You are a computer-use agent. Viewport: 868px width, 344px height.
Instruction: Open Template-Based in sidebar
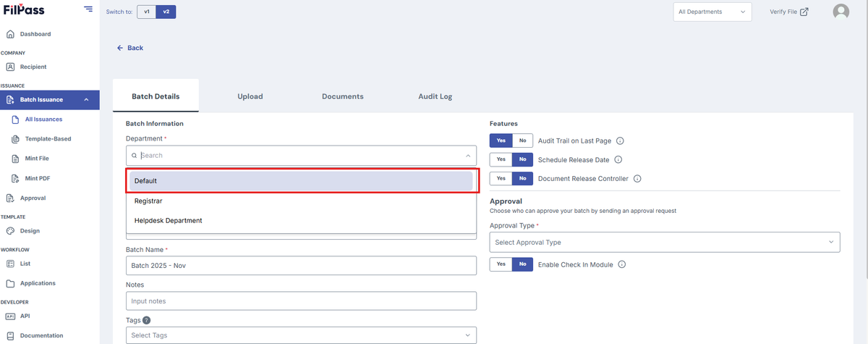[x=48, y=139]
